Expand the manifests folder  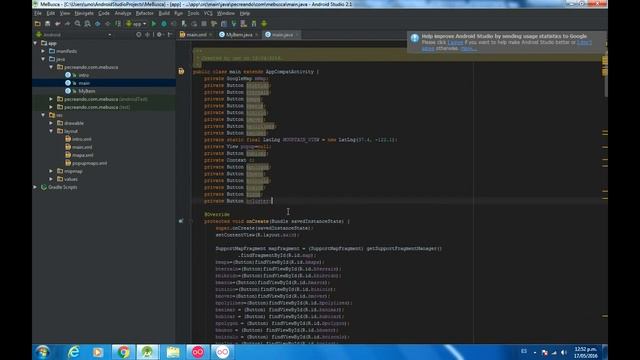click(43, 51)
